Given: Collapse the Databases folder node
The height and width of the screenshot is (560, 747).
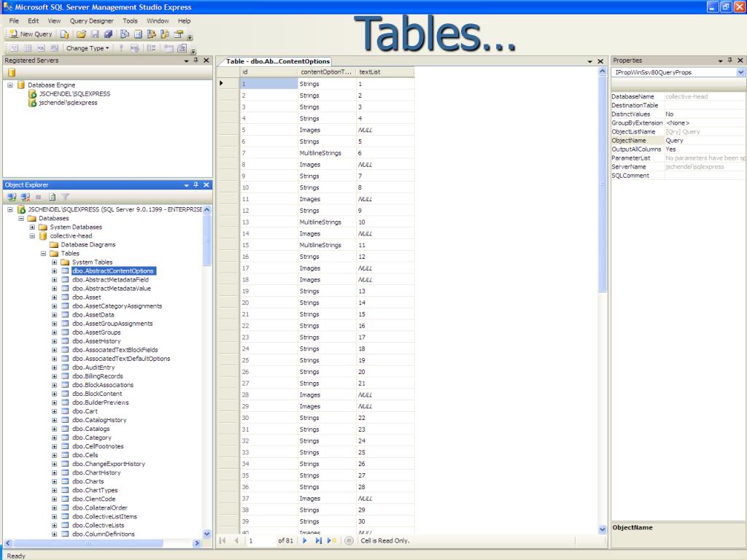Looking at the screenshot, I should (21, 219).
